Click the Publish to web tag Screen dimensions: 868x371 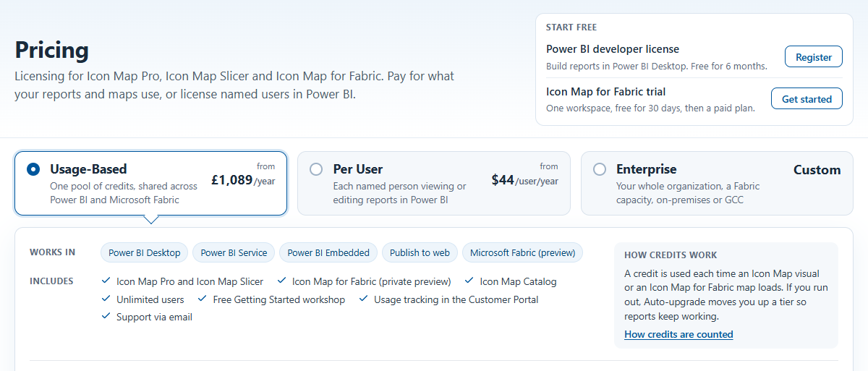[420, 252]
